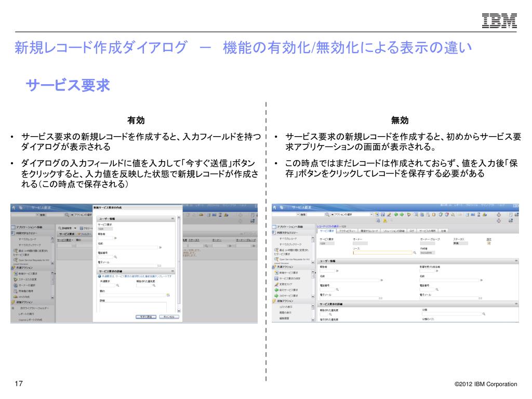Collapse サービス要求の詳細 section in the 有効 dialog
Viewport: 532px width, 399px height.
[x=172, y=271]
